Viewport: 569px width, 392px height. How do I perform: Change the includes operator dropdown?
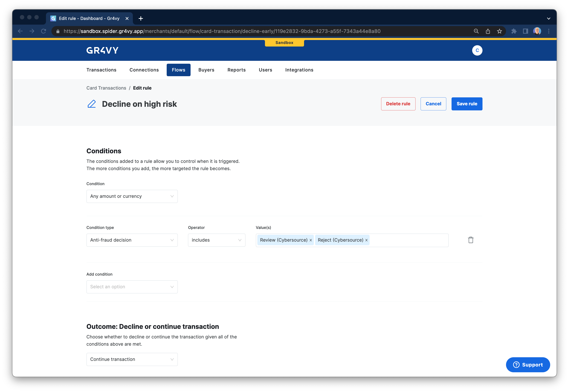(216, 240)
